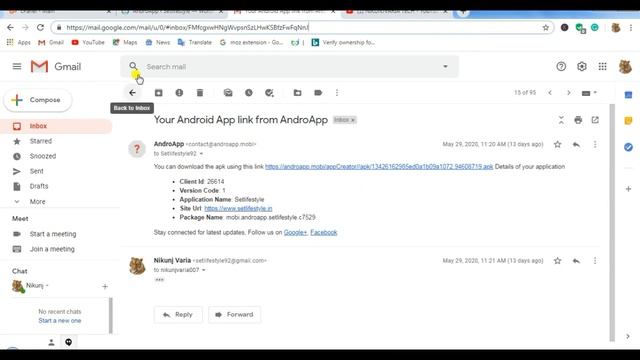This screenshot has height=360, width=640.
Task: Open more options for AndroApp message
Action: [595, 144]
